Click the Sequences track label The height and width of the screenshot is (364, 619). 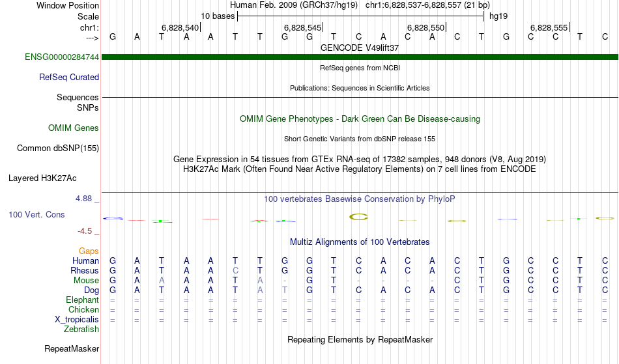[78, 98]
